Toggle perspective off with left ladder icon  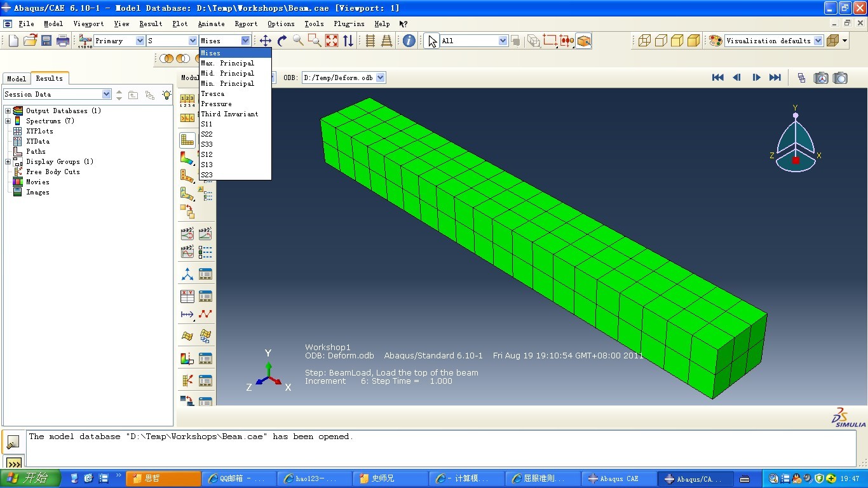point(370,41)
